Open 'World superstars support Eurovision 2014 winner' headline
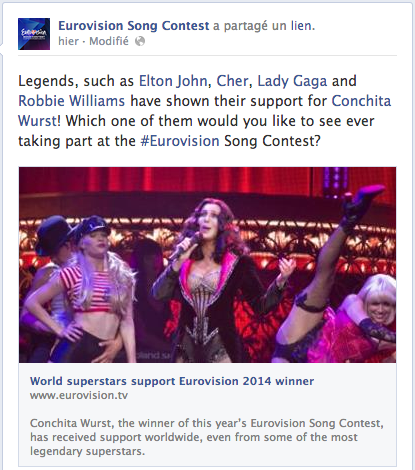415x470 pixels. pos(172,381)
